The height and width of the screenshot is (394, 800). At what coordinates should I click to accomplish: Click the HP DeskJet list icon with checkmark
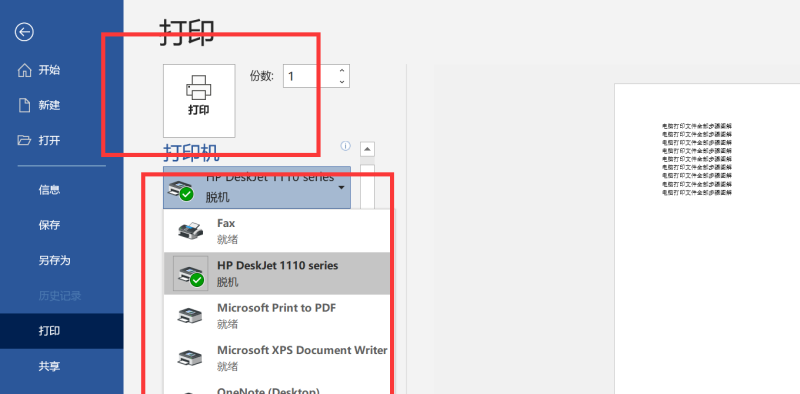coord(191,274)
